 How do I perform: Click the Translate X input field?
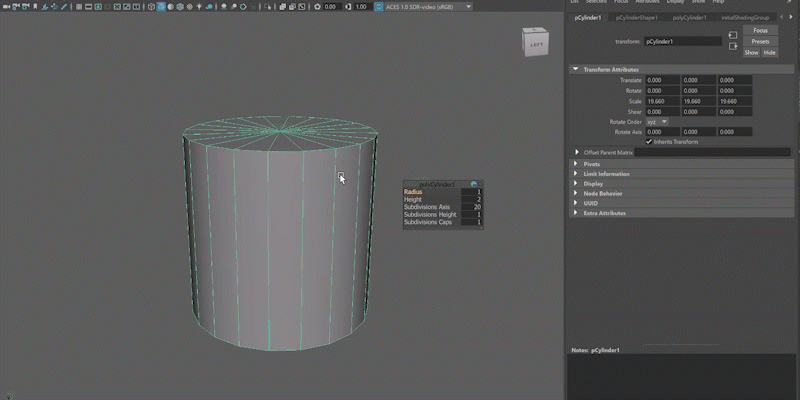click(x=662, y=80)
